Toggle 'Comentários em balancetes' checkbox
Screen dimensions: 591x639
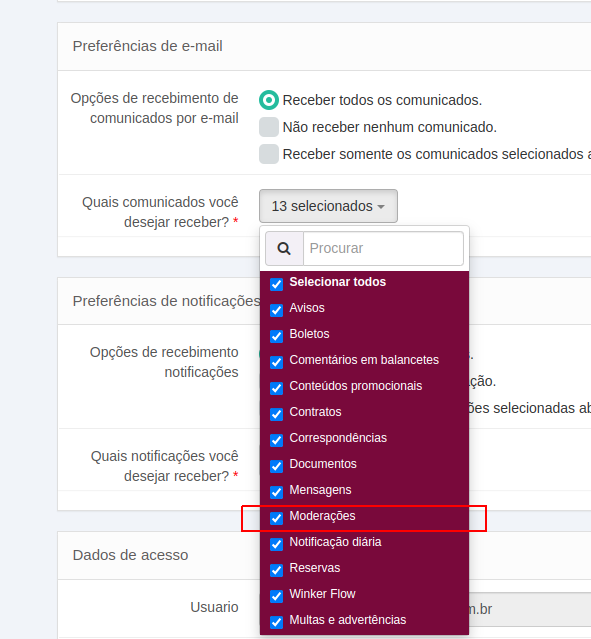(x=276, y=362)
